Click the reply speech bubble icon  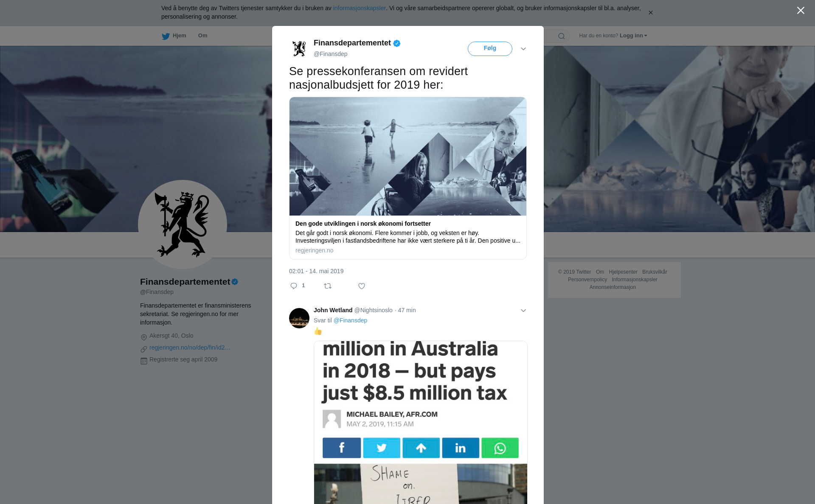(294, 286)
